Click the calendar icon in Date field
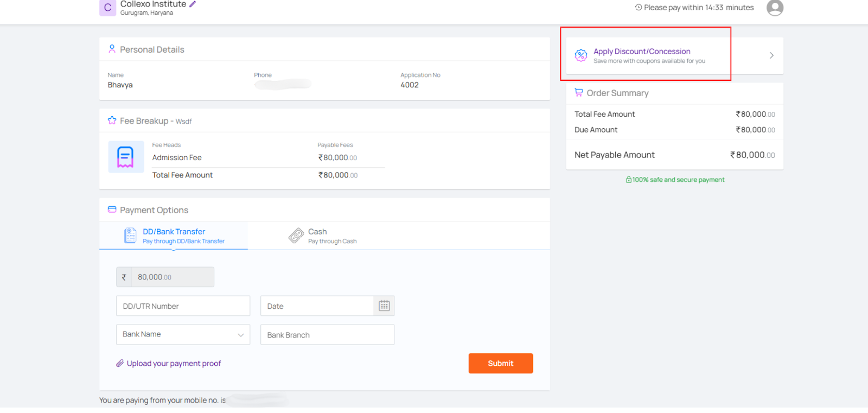The width and height of the screenshot is (868, 413). pos(384,306)
